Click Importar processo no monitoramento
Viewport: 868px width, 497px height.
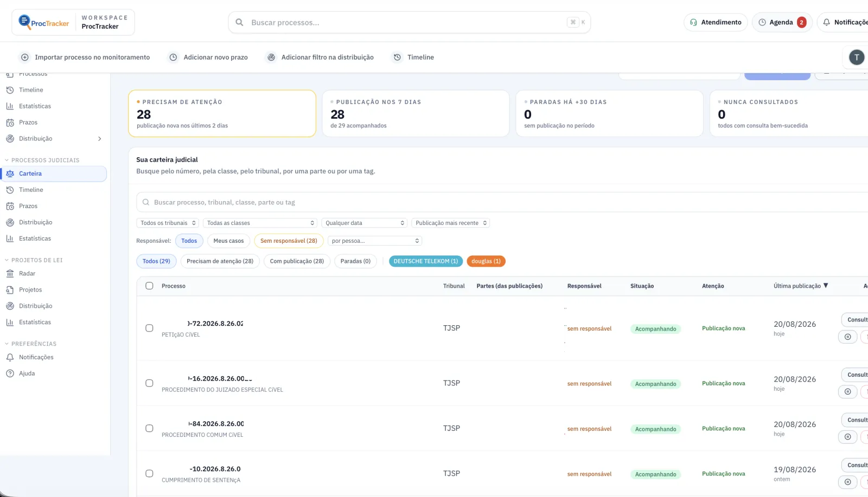pyautogui.click(x=85, y=57)
